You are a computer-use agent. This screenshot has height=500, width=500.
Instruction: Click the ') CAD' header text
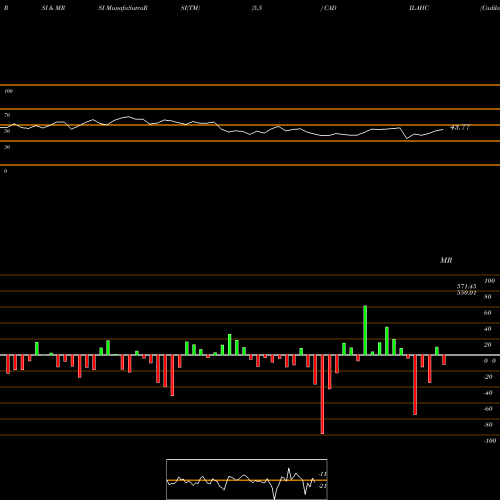[328, 8]
